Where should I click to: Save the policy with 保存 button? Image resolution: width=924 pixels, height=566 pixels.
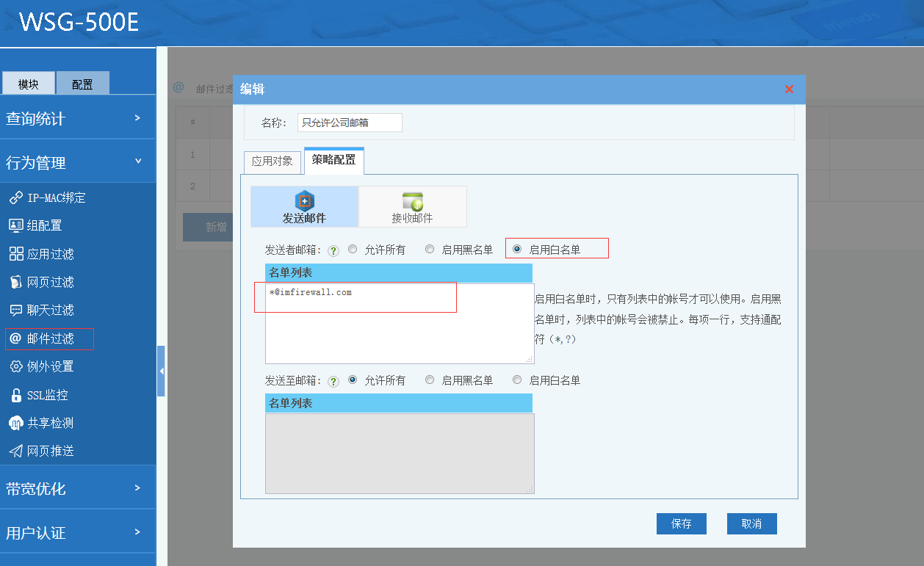click(x=681, y=523)
